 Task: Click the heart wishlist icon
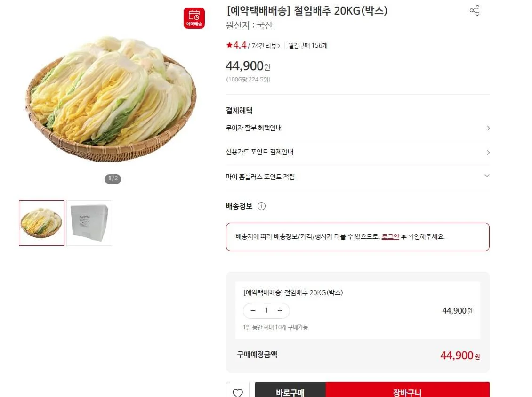pos(237,392)
